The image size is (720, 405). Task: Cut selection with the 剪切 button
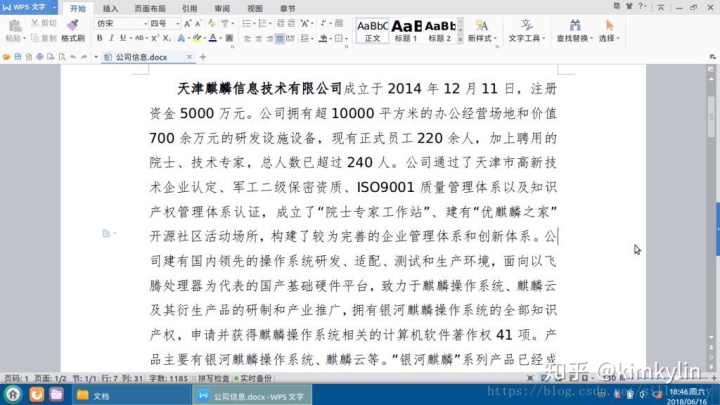[44, 23]
